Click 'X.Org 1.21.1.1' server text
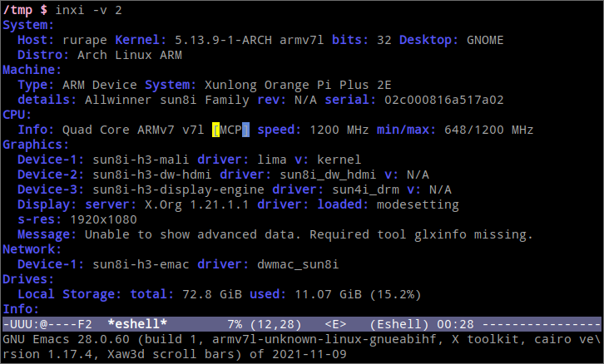Image resolution: width=604 pixels, height=364 pixels. tap(196, 204)
